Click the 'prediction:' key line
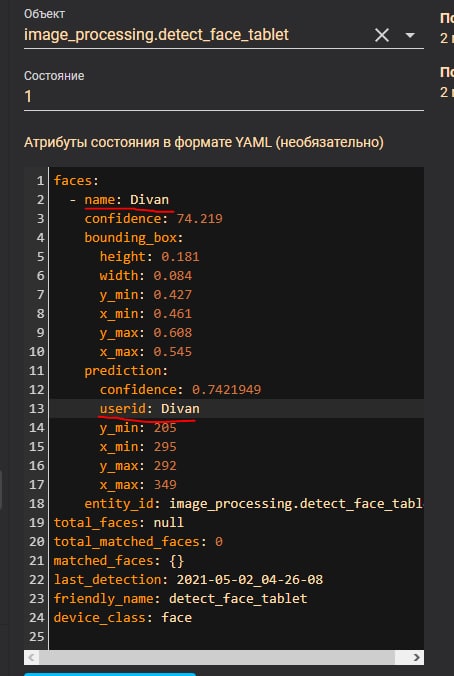 pos(126,370)
